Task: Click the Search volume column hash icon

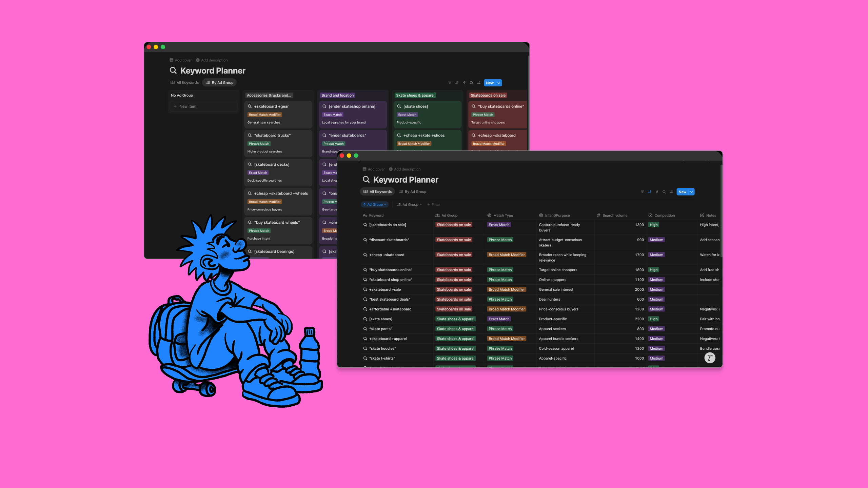Action: (x=598, y=215)
